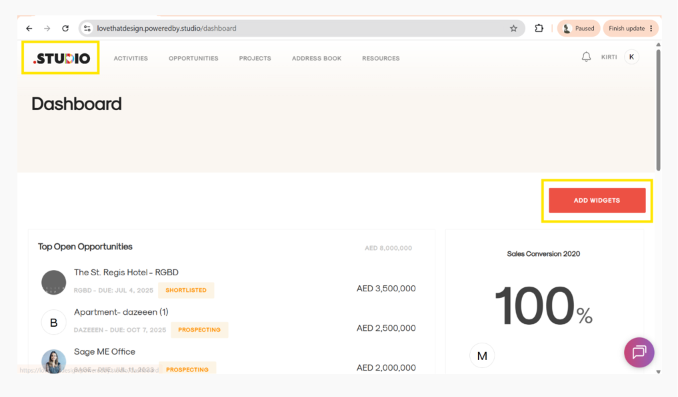Open Sage ME Office opportunity
The image size is (678, 397).
tap(105, 352)
